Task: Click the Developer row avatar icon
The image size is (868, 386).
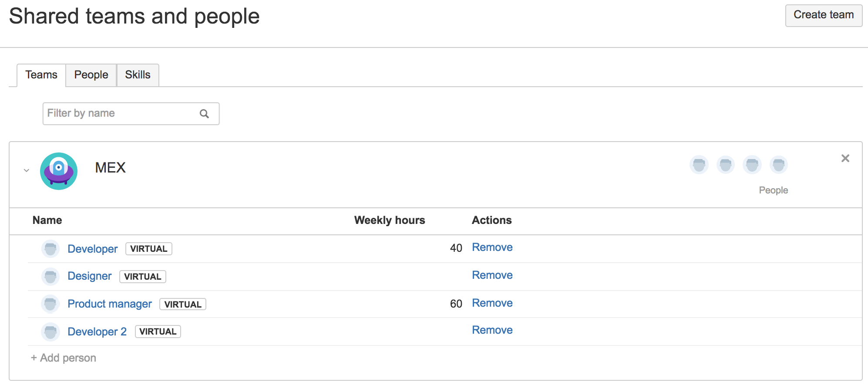Action: tap(50, 249)
